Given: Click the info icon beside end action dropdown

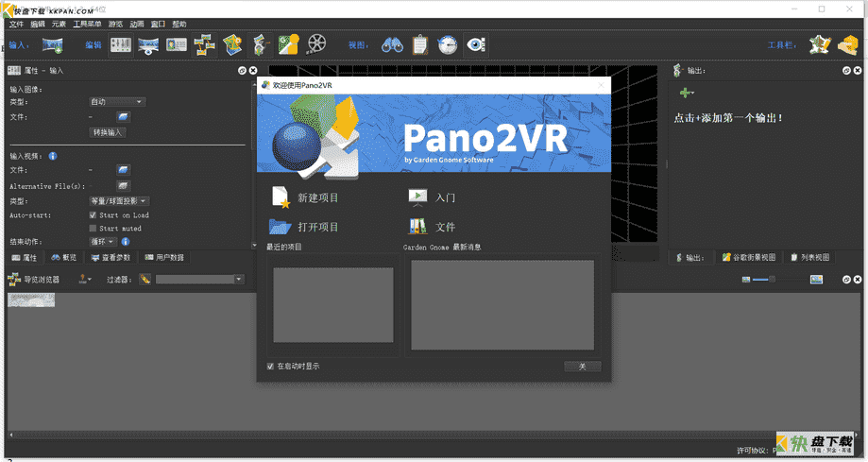Looking at the screenshot, I should pos(126,242).
